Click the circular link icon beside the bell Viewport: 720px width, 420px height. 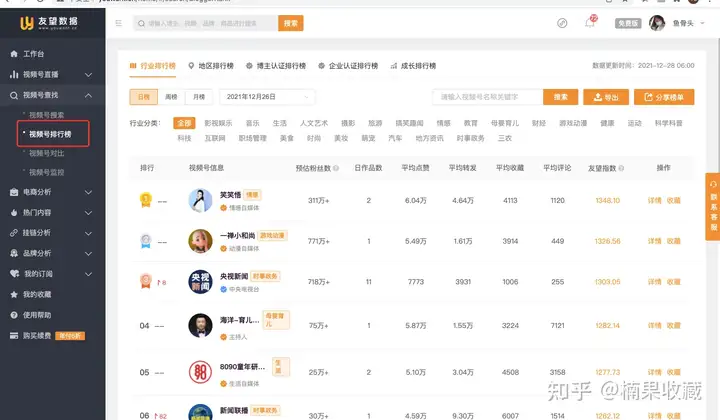[562, 23]
